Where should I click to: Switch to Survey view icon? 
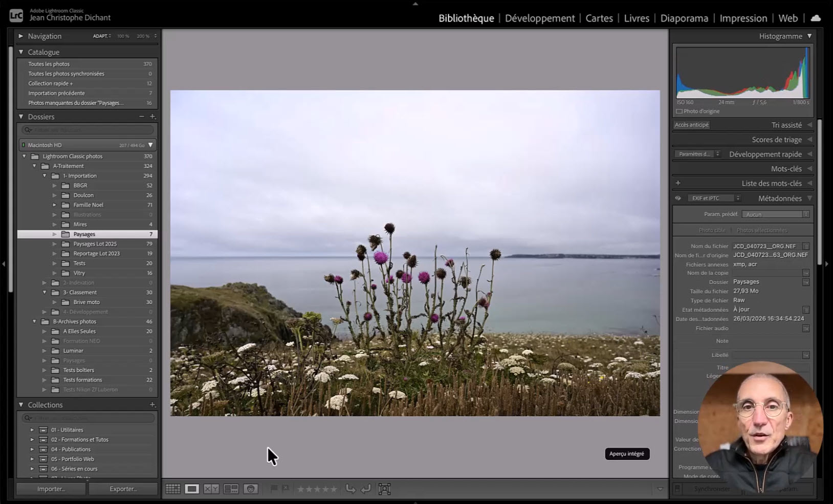231,489
